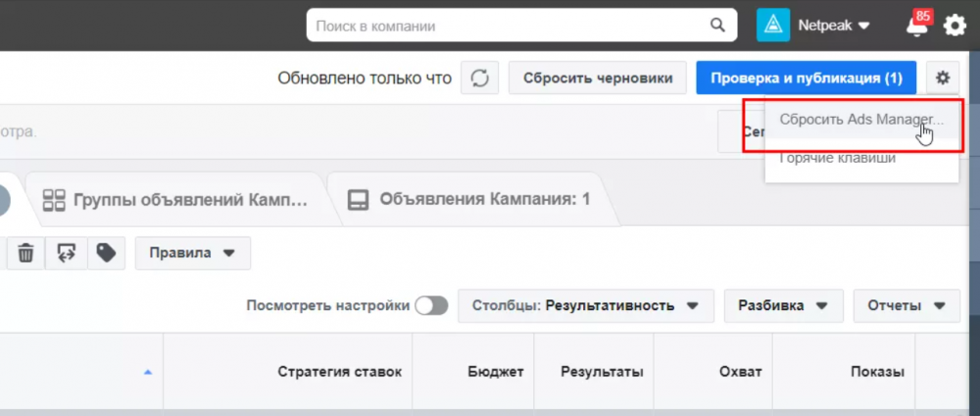
Task: Open the top-bar settings gear
Action: pyautogui.click(x=955, y=26)
